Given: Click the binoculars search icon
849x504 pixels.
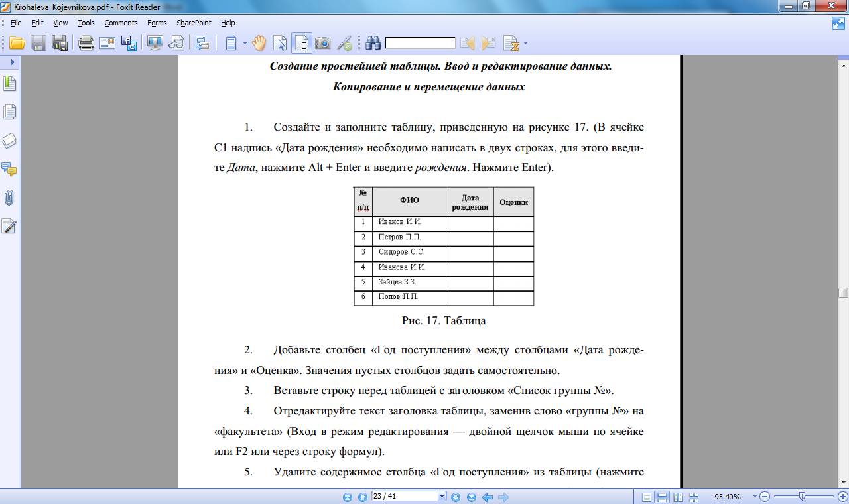Looking at the screenshot, I should [373, 44].
